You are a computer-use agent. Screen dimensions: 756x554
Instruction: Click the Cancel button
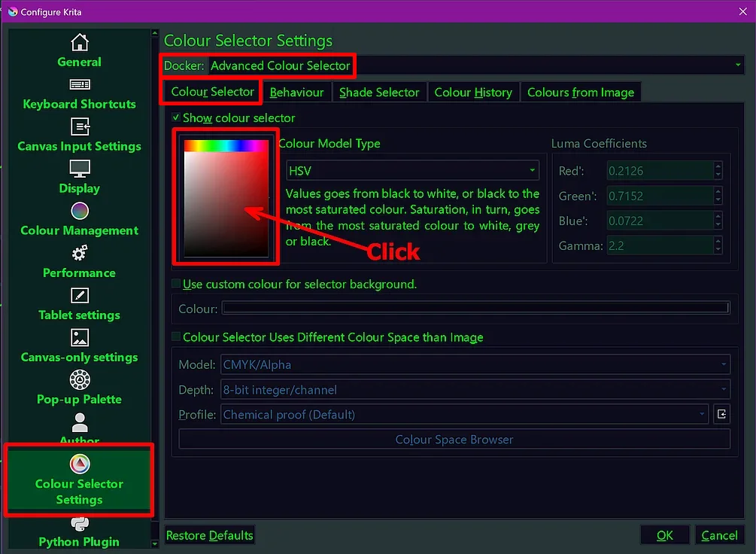(719, 535)
